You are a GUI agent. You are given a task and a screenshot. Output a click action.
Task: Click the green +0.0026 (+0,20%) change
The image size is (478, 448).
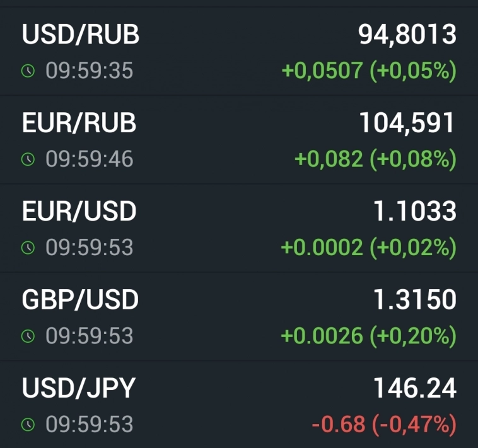(x=369, y=336)
